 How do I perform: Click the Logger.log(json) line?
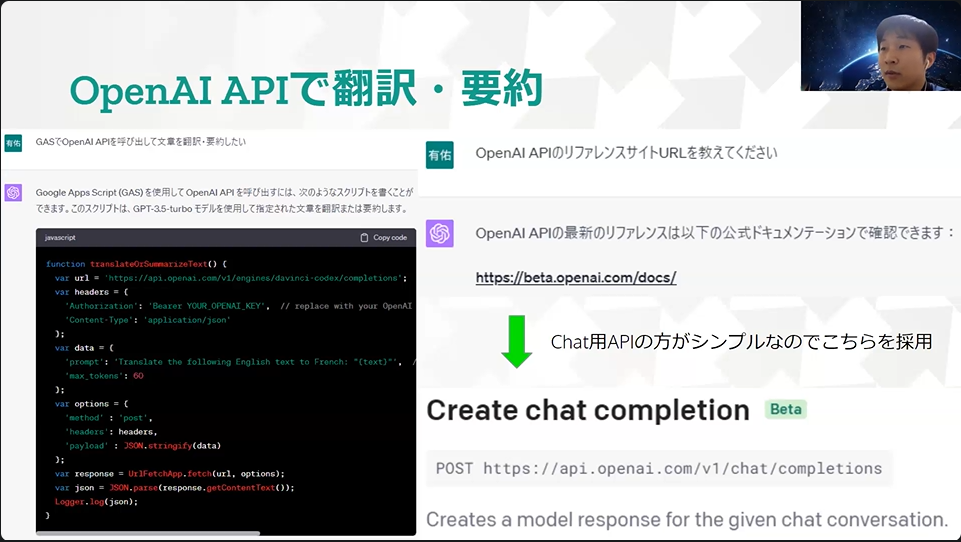(x=96, y=502)
